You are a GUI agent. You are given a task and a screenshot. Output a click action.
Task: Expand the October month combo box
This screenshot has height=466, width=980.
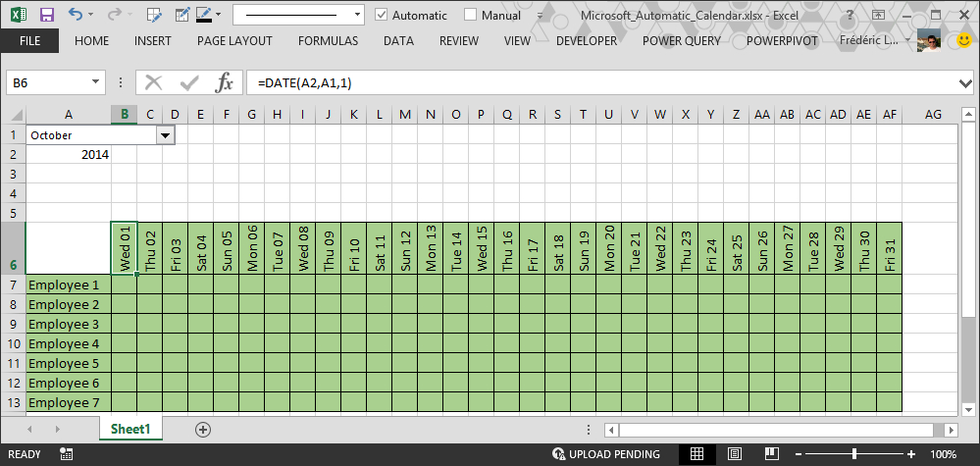coord(166,135)
